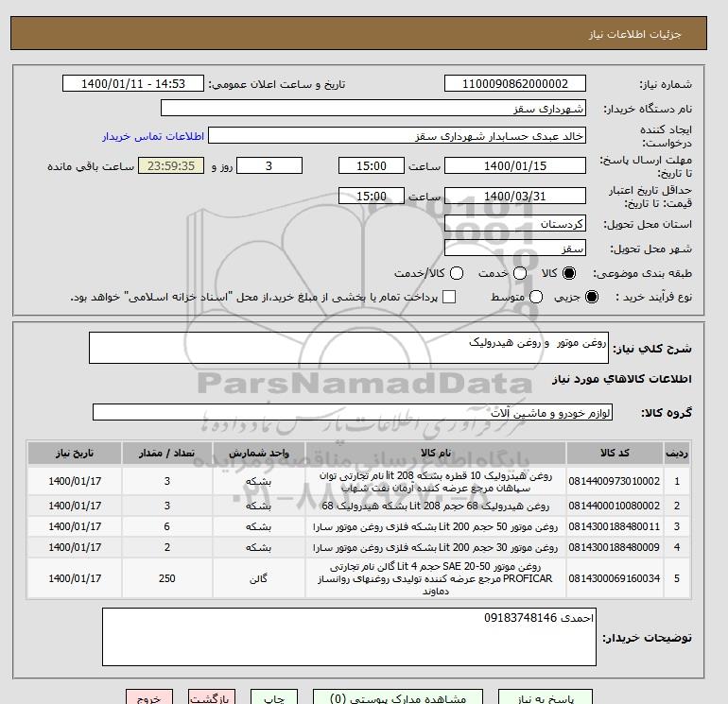This screenshot has width=728, height=704.
Task: Click item name روغن هیدرولیک 68 حجم 208
Action: point(436,506)
